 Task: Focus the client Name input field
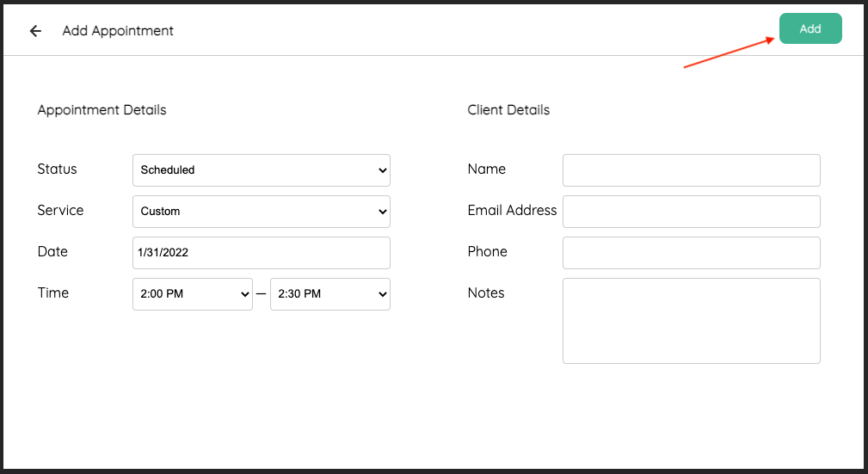click(691, 170)
